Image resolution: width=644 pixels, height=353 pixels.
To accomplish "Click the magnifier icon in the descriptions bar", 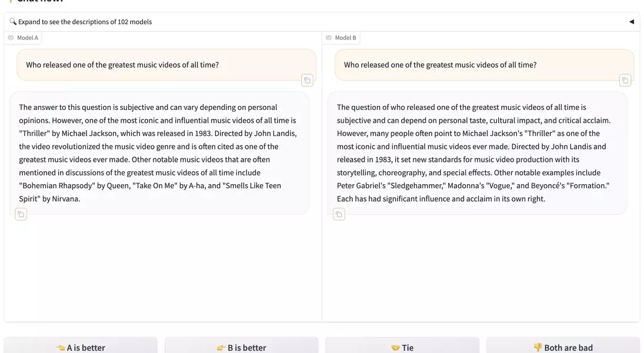I will [13, 22].
